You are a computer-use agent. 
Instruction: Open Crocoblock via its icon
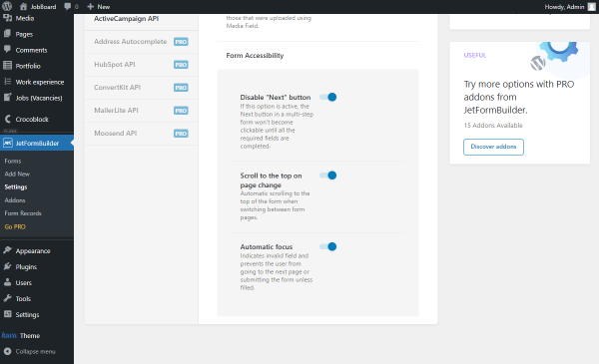coord(7,119)
